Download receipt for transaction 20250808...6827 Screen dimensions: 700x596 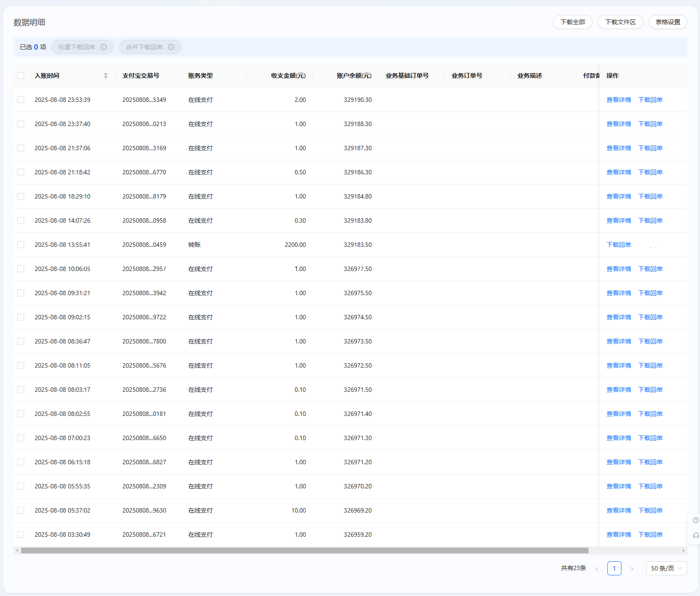tap(650, 462)
